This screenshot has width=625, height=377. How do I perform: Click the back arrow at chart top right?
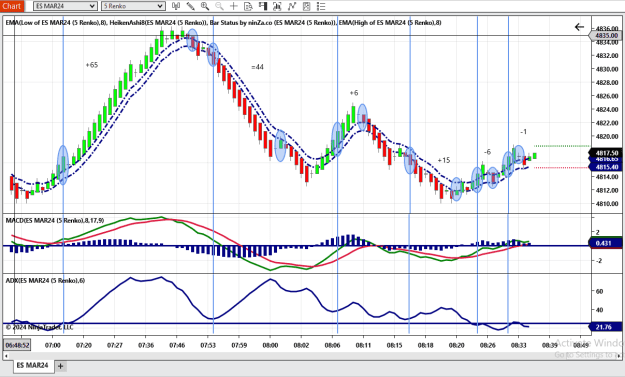tap(579, 27)
